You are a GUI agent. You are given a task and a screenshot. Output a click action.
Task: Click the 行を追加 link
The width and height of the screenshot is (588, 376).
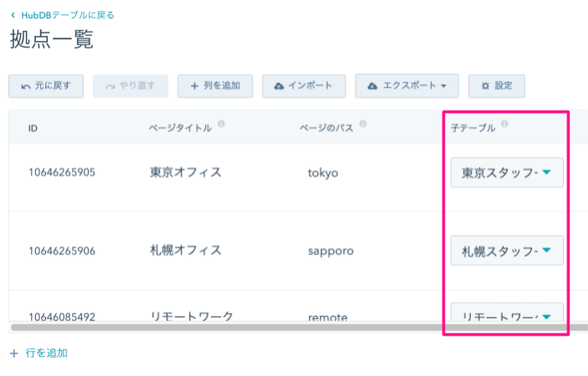coord(46,353)
